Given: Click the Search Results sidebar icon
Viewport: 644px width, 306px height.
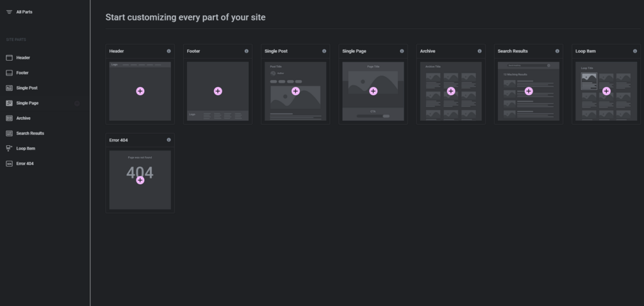Looking at the screenshot, I should click(x=9, y=133).
